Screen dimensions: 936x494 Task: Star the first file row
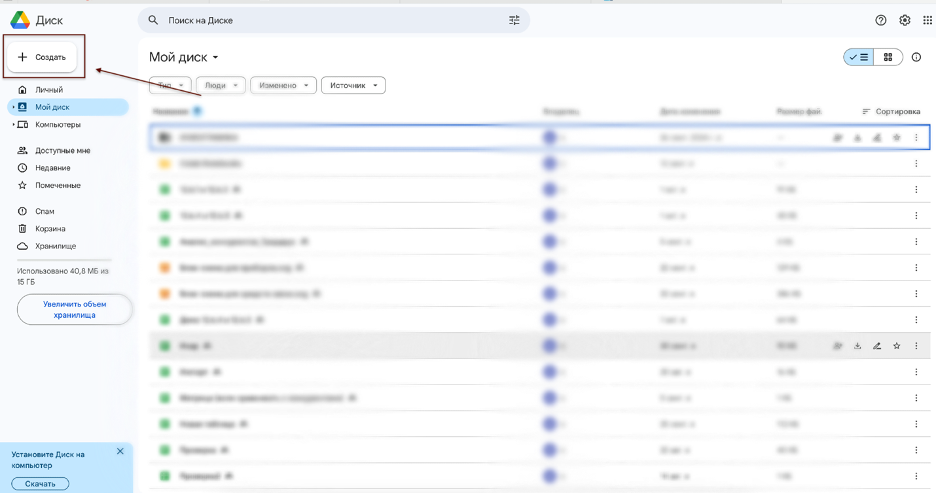897,138
